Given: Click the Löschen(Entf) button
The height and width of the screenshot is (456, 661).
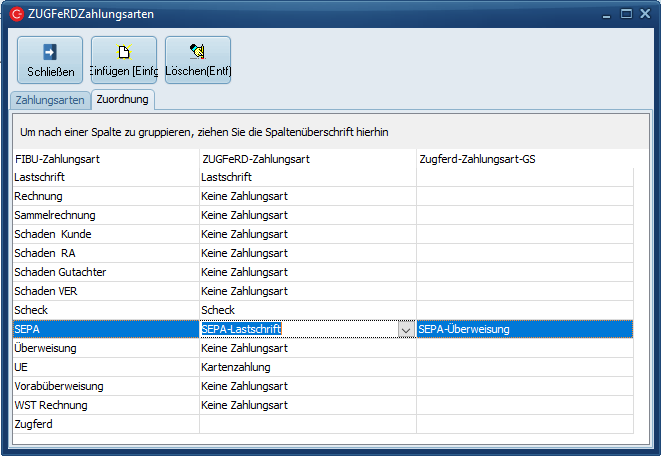Looking at the screenshot, I should pos(198,60).
